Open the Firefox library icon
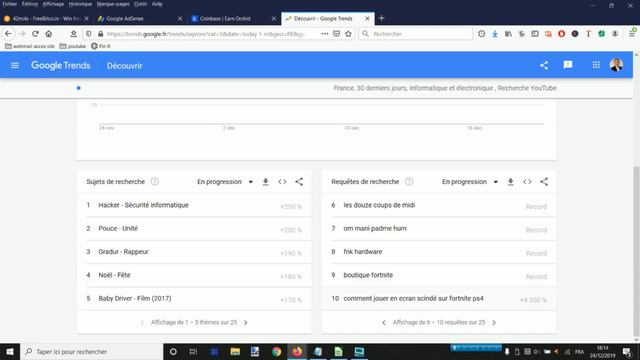 click(x=508, y=34)
